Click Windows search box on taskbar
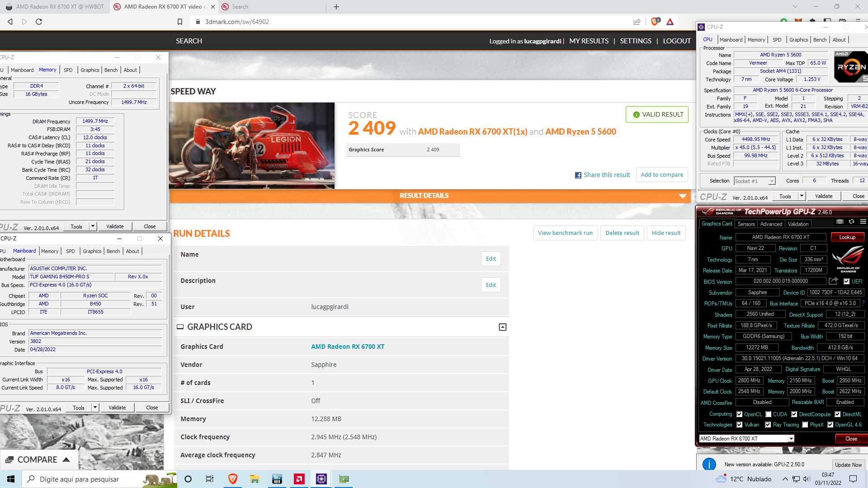This screenshot has height=488, width=868. click(x=99, y=479)
